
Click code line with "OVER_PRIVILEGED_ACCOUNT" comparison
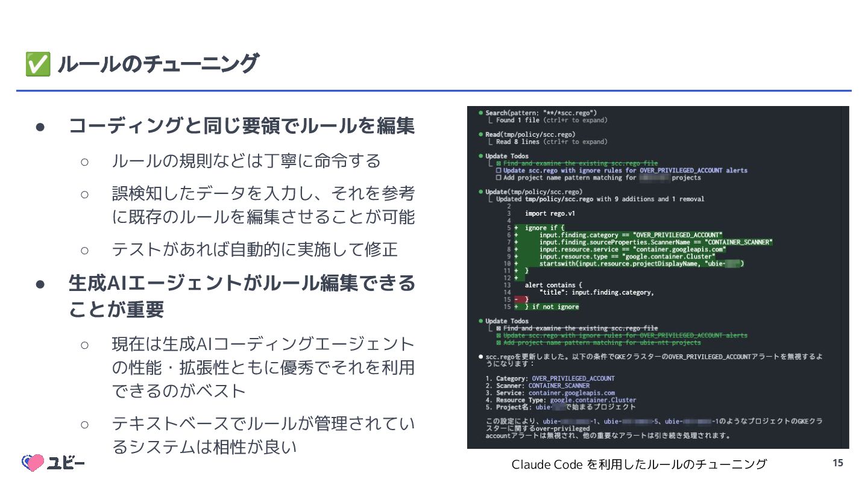point(631,235)
